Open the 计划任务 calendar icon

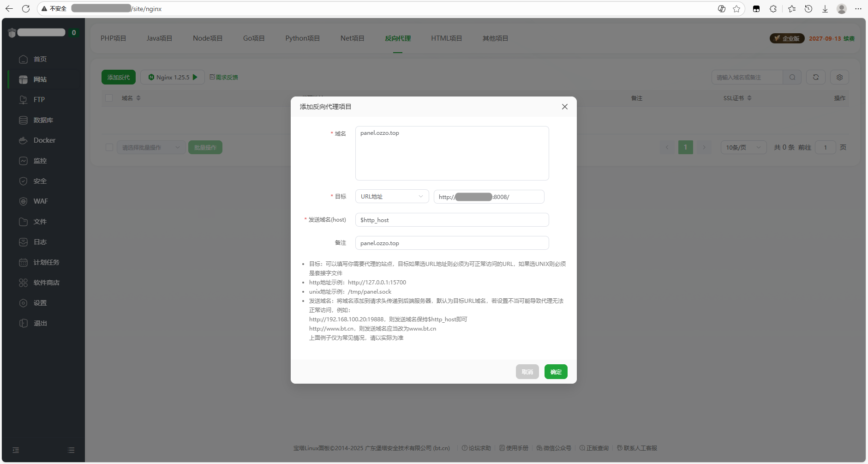pyautogui.click(x=23, y=262)
